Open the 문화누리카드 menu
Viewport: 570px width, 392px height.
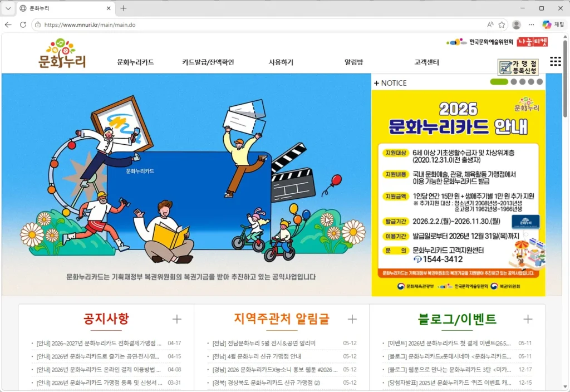click(135, 62)
